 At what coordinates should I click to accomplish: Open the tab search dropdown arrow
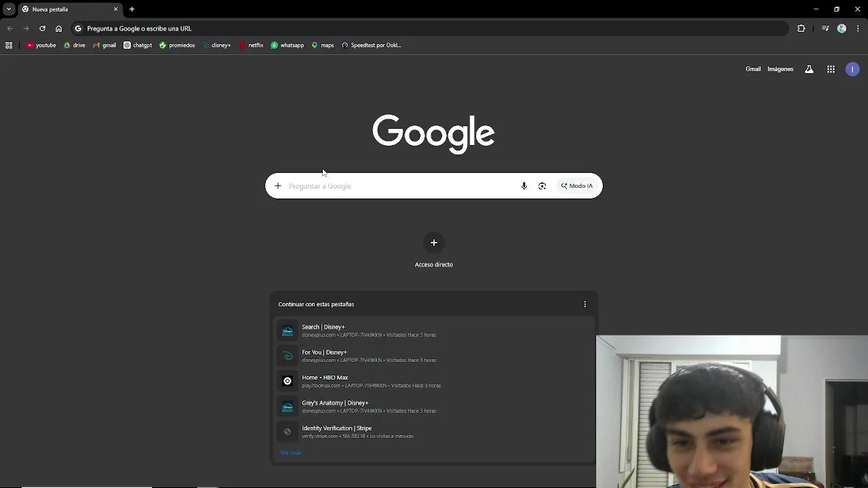(x=9, y=9)
